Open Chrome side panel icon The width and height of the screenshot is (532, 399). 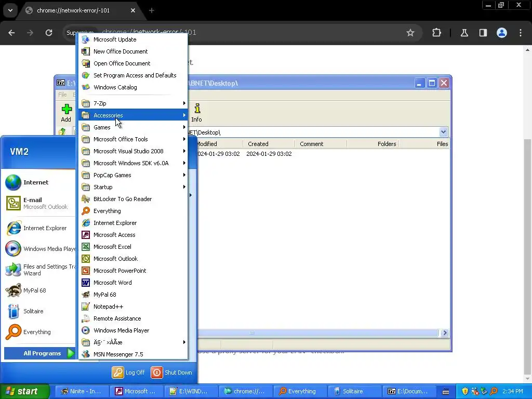point(483,33)
